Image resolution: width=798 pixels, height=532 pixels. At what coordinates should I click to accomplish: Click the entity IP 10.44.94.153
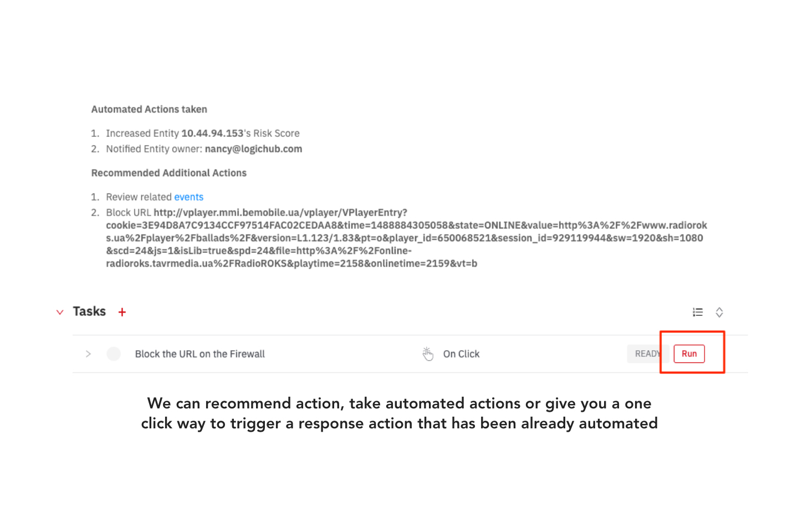(212, 133)
